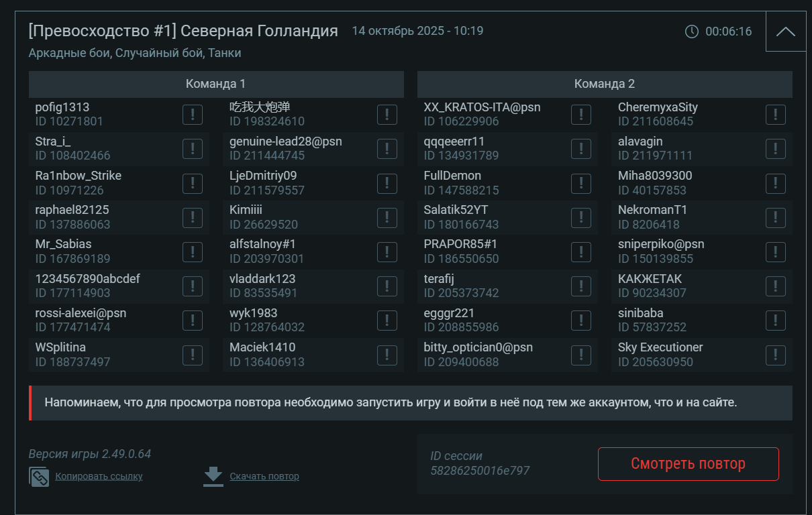
Task: Click report icon beside Sky Executioner
Action: pos(775,355)
